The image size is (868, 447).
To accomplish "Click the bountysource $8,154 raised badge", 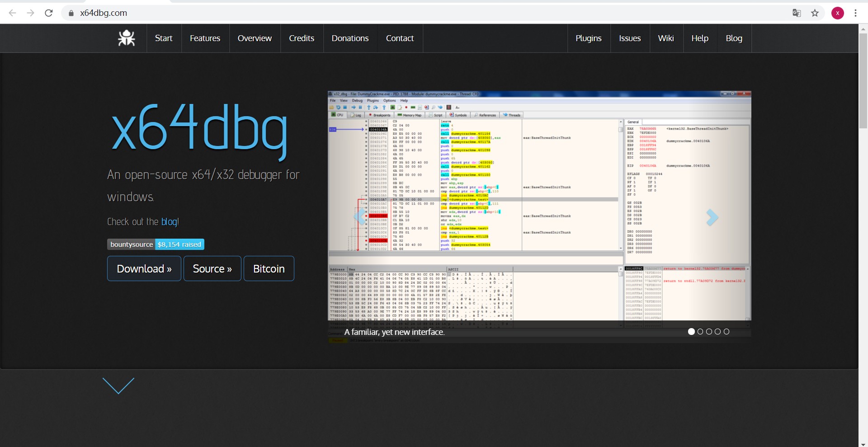I will [156, 245].
